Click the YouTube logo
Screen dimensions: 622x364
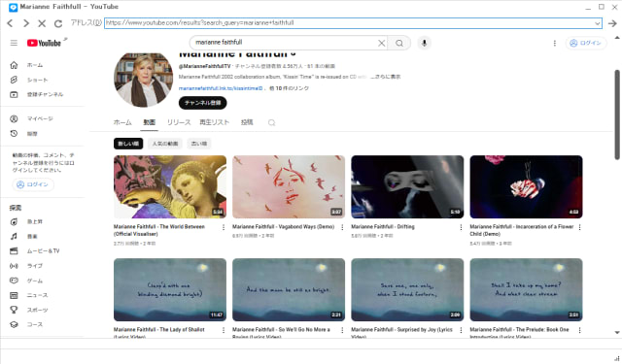(x=44, y=43)
